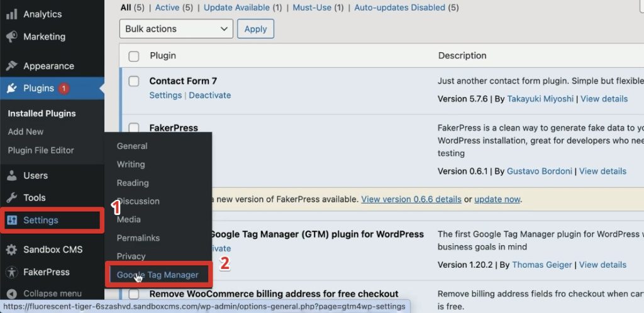Open Plugin File Editor
This screenshot has height=313, width=644.
tap(41, 151)
